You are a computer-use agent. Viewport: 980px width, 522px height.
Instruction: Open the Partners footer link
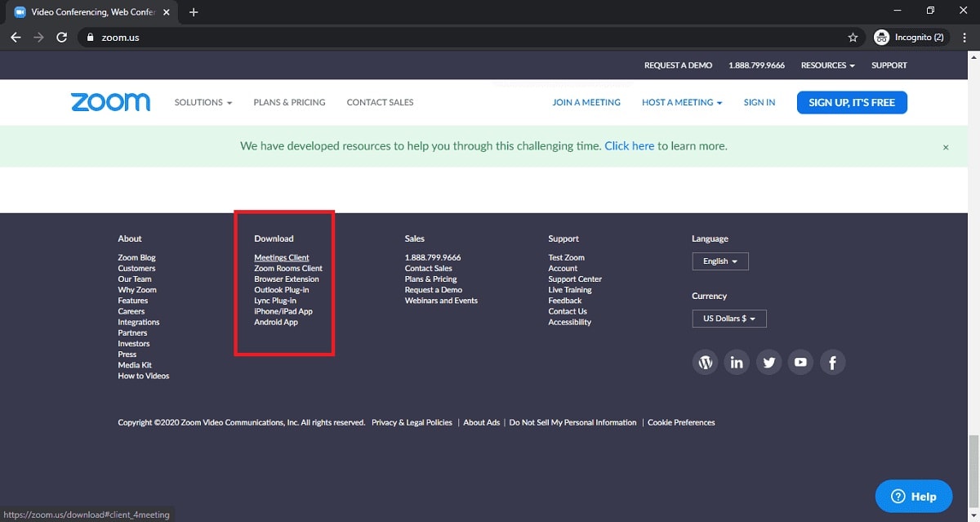[132, 332]
